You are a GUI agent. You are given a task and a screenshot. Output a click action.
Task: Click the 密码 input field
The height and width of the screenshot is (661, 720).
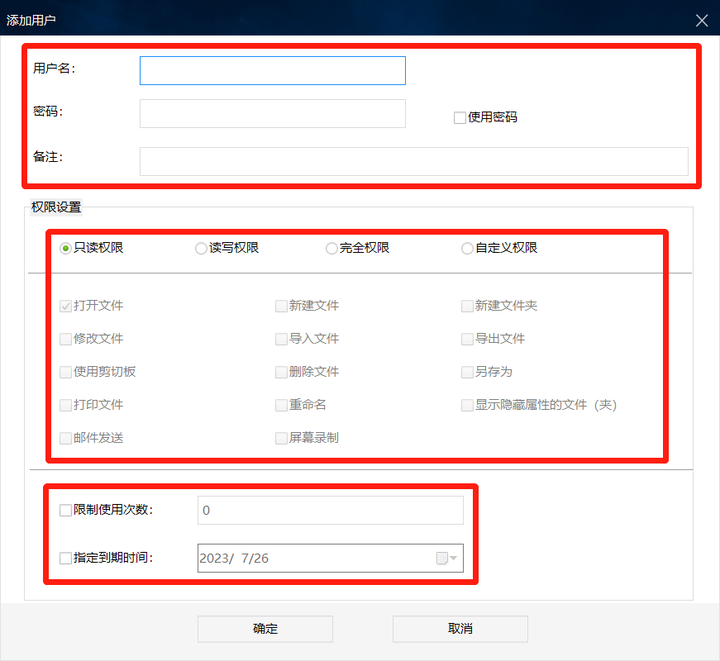click(x=272, y=113)
